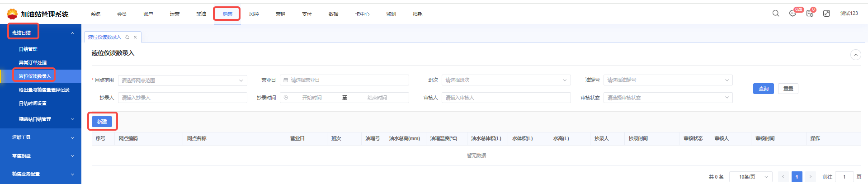Screen dimensions: 868x184
Task: Click the 抄录人 input field
Action: tap(182, 98)
